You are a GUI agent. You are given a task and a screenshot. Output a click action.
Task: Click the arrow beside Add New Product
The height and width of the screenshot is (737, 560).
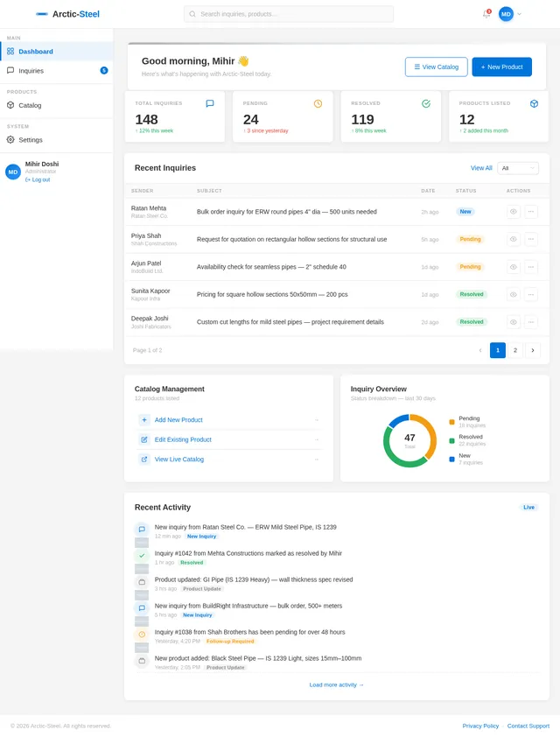pyautogui.click(x=317, y=420)
